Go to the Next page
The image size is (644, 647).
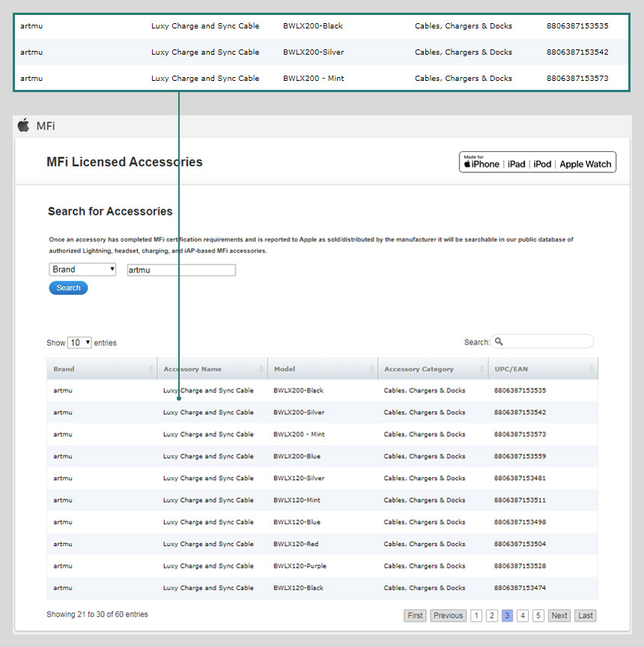559,616
